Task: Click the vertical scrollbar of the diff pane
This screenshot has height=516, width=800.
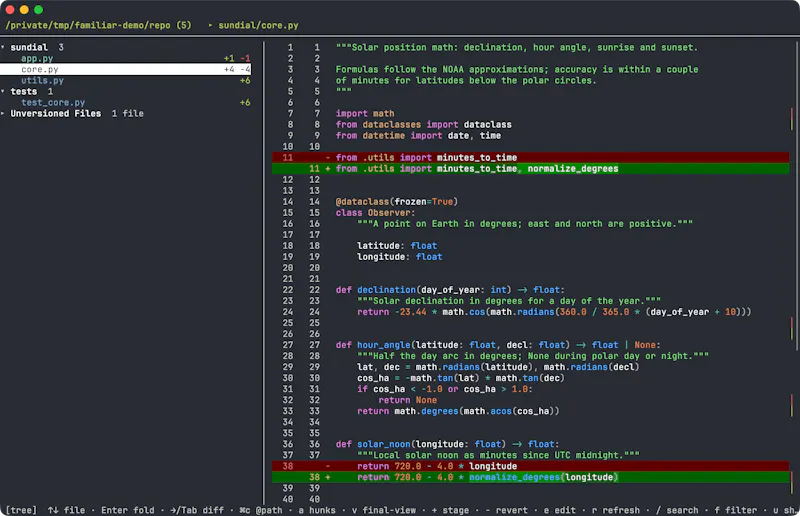Action: 797,194
